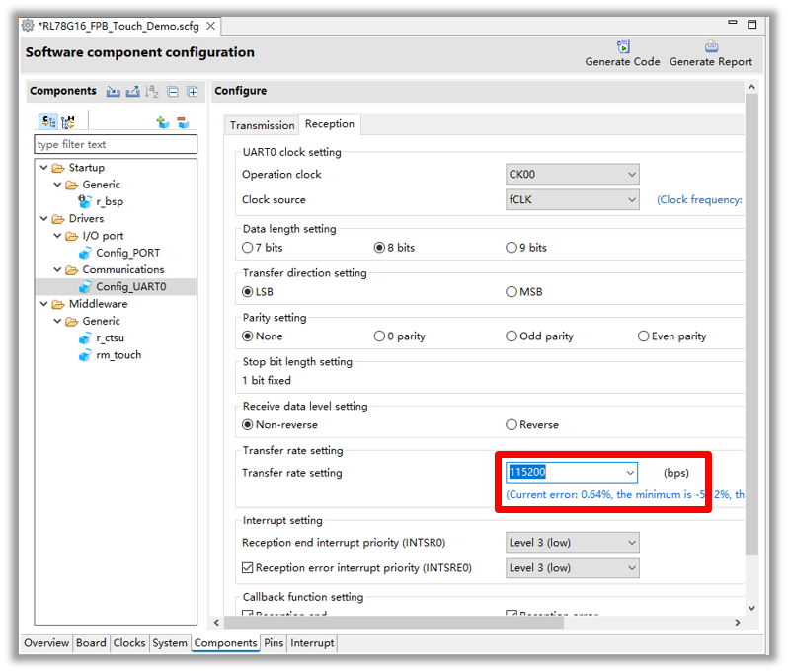788x672 pixels.
Task: Toggle Reception error interrupt priority checkbox
Action: pyautogui.click(x=248, y=568)
